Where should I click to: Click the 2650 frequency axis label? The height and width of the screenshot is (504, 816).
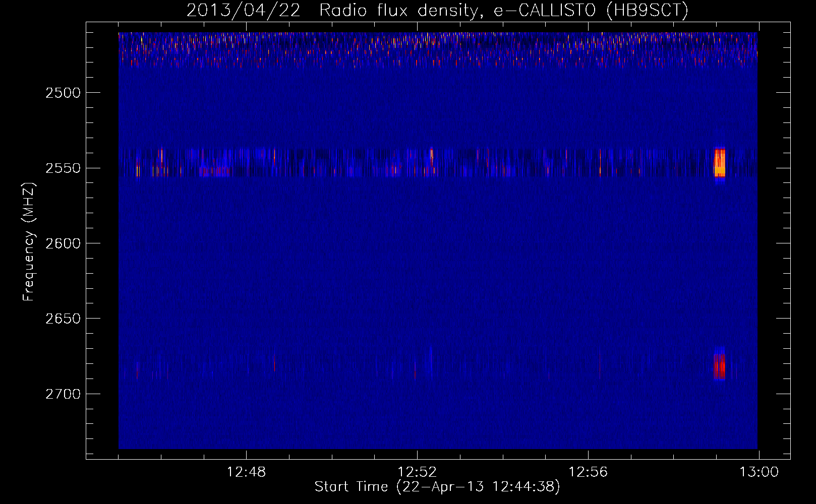point(63,319)
